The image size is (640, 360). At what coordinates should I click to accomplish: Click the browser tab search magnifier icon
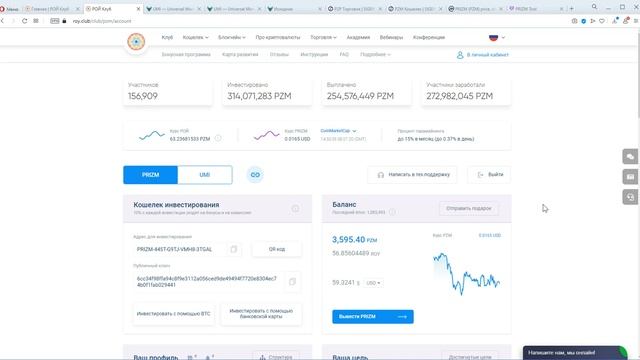(x=594, y=7)
